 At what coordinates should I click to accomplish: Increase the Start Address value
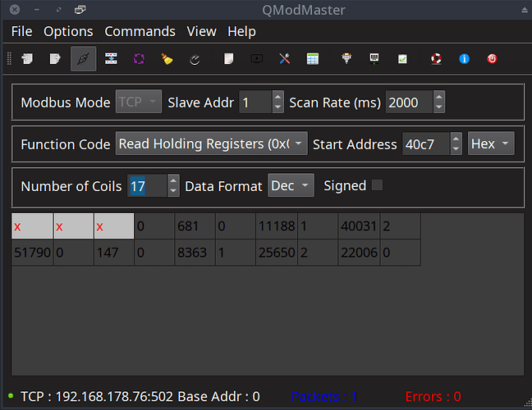[x=456, y=139]
